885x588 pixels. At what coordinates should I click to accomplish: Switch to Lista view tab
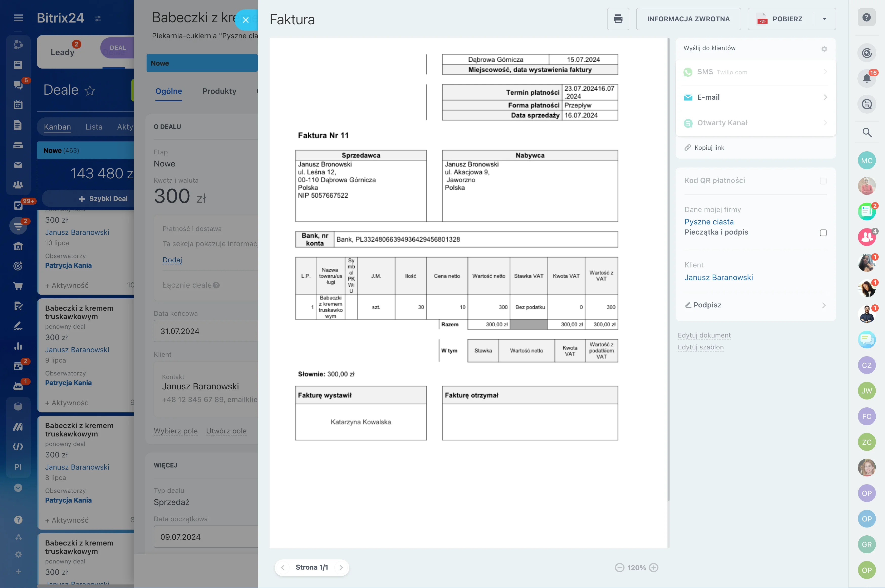click(94, 127)
